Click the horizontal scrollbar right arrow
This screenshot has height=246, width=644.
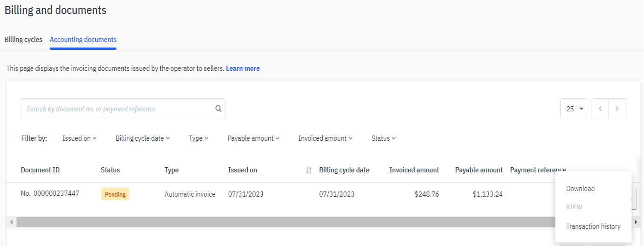(x=636, y=222)
